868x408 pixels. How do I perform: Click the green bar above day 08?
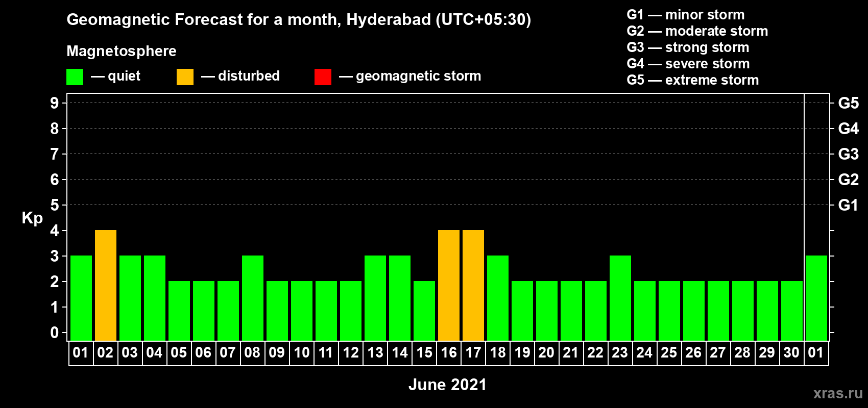coord(253,298)
